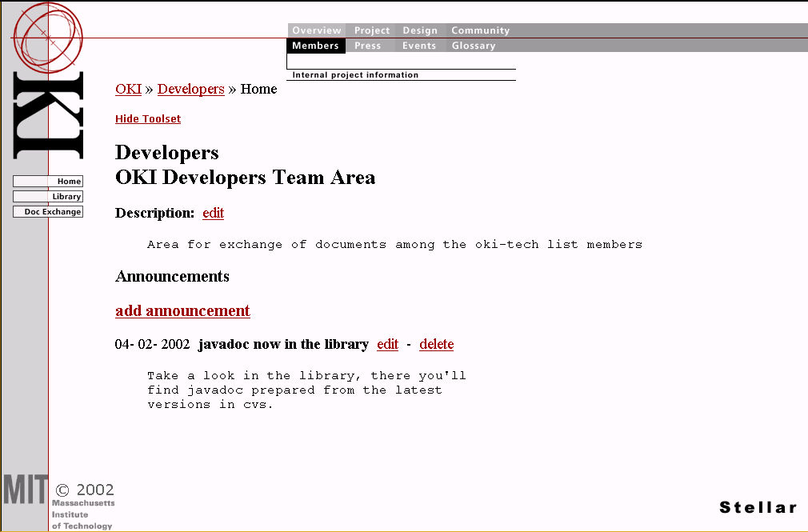Open Doc Exchange in sidebar

click(x=48, y=212)
